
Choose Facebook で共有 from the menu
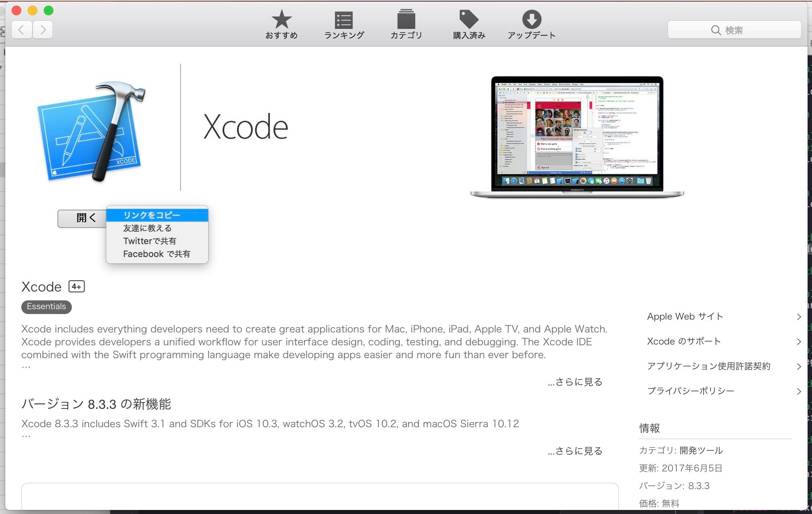click(x=157, y=254)
